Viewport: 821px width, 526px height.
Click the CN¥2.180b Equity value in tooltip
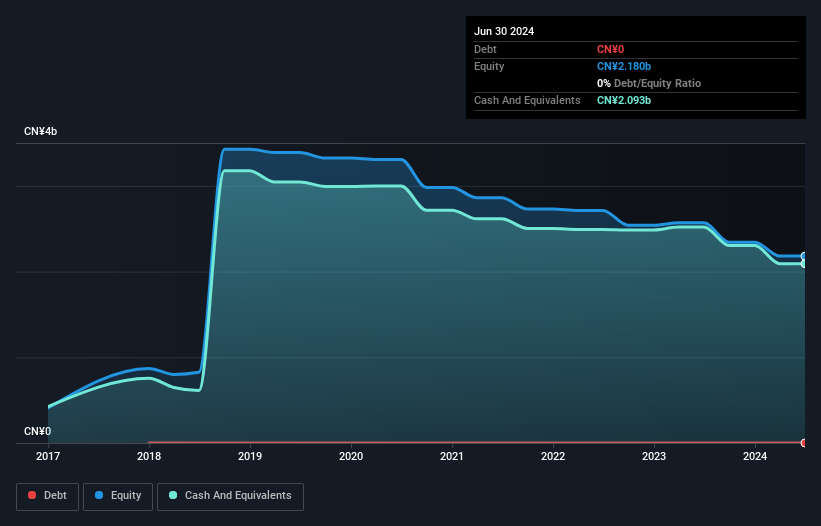[x=624, y=66]
